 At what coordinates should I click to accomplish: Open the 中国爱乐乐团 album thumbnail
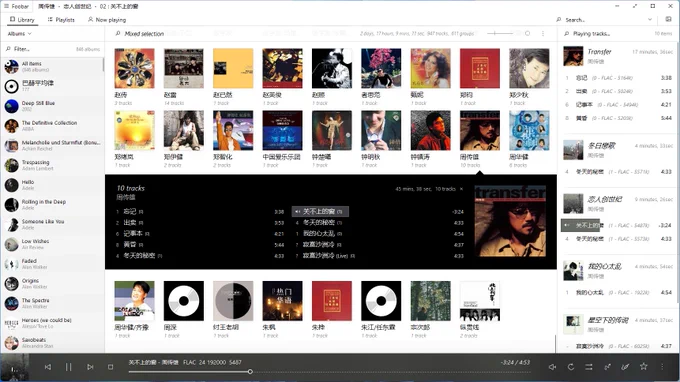(282, 131)
